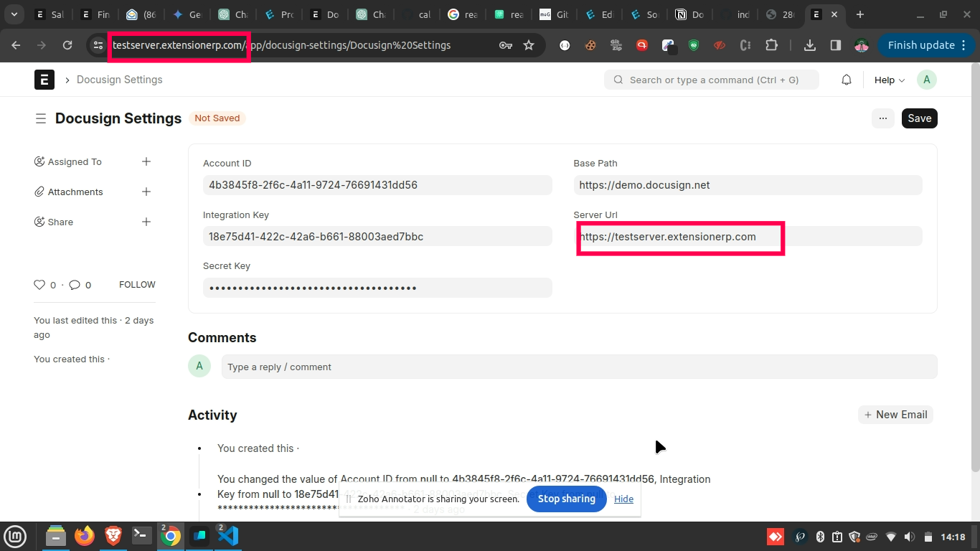Click the Secret Key password field
Screen dimensions: 980x551
(x=377, y=288)
